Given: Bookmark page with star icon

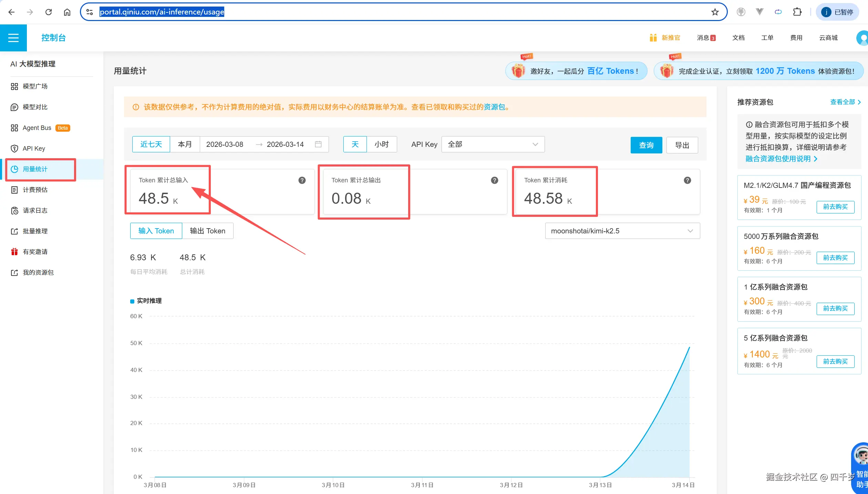Looking at the screenshot, I should (x=715, y=12).
